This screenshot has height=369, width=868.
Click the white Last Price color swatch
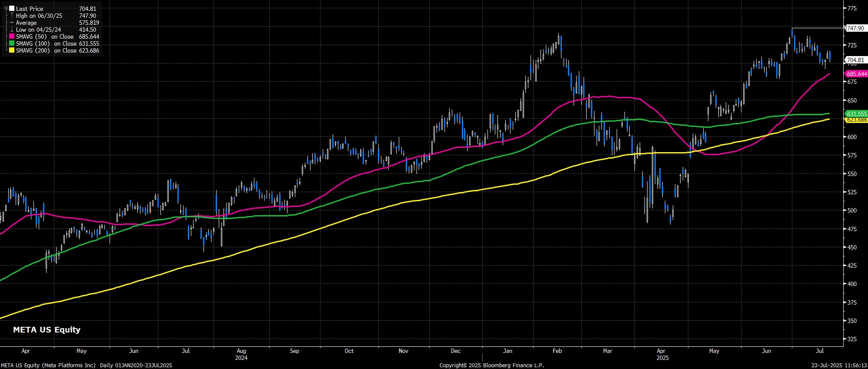click(12, 9)
